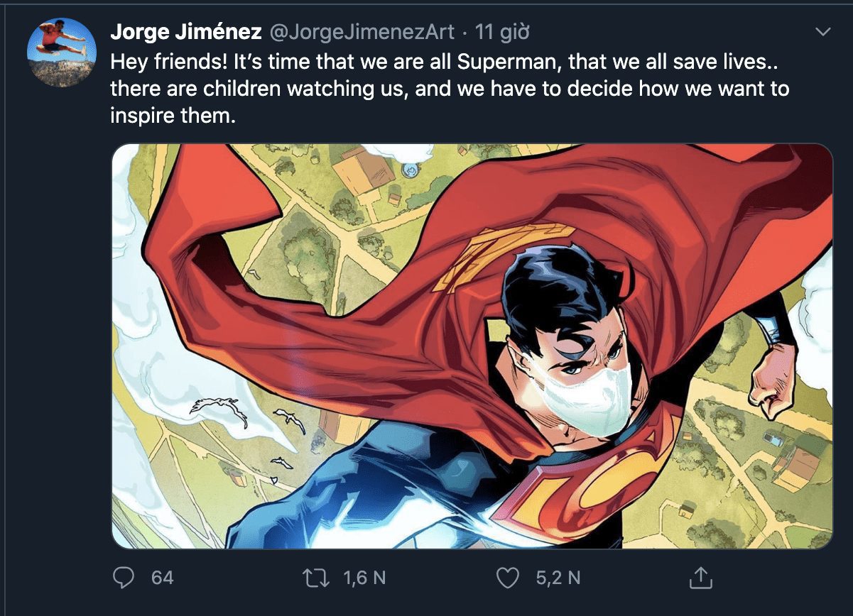Image resolution: width=853 pixels, height=616 pixels.
Task: Open the Jorge Jiménez display name
Action: tap(186, 32)
